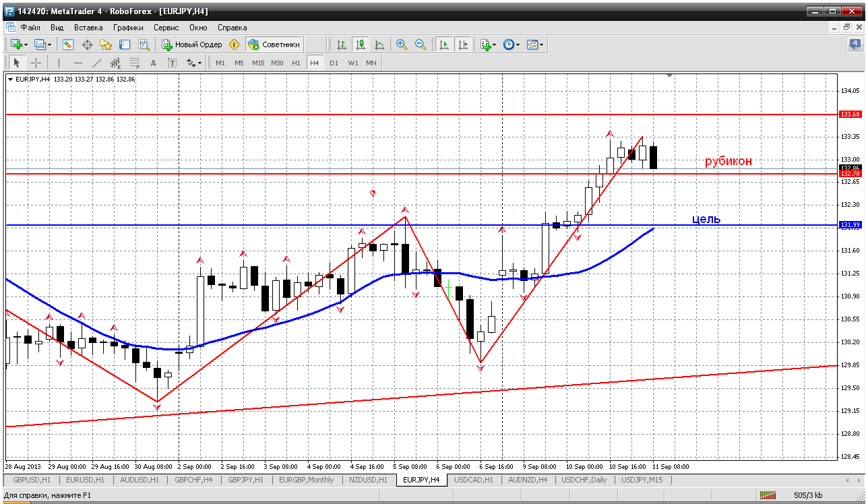
Task: Click the blue цель label on the chart
Action: (x=706, y=219)
